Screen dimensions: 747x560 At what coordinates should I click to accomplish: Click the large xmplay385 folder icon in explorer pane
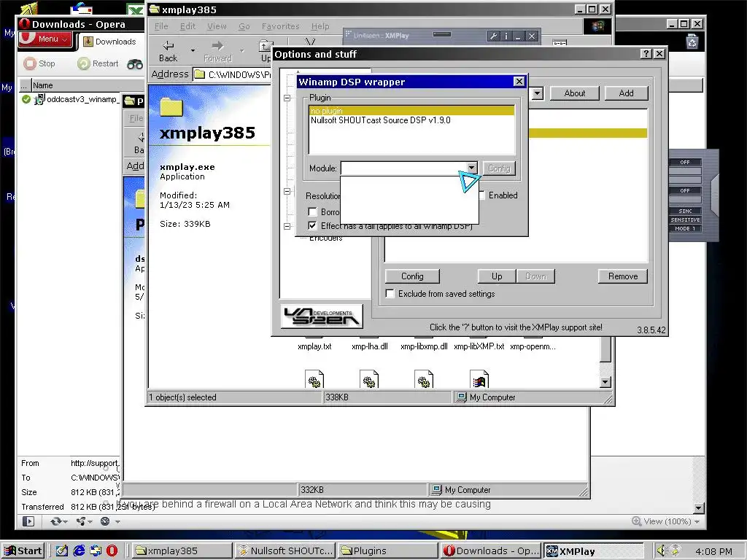[x=171, y=108]
